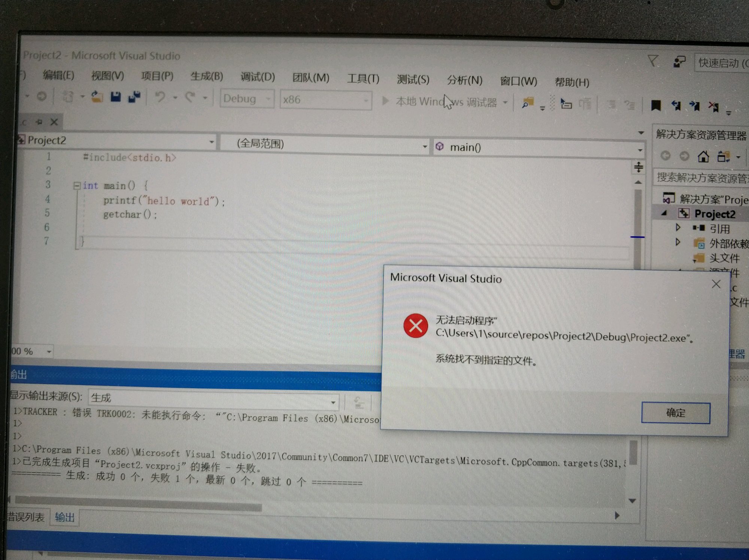Viewport: 749px width, 560px height.
Task: Open the 调试(D) debug menu
Action: [258, 77]
